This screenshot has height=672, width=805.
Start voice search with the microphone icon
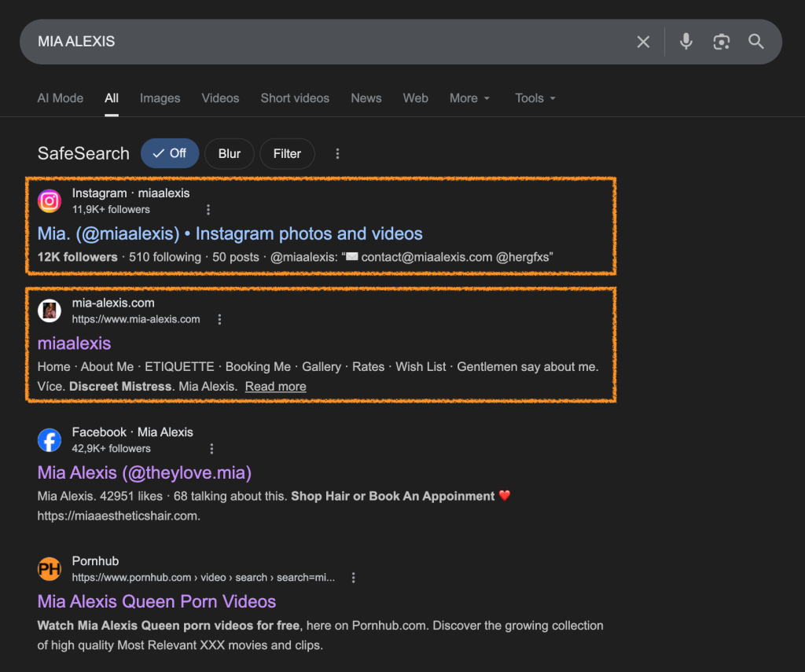point(686,42)
